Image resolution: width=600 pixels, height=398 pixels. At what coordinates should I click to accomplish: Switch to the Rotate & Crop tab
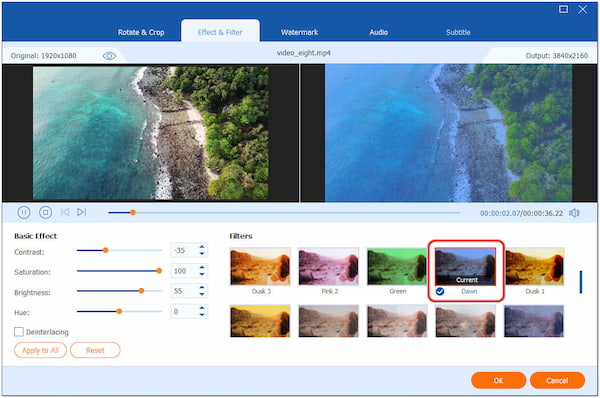pyautogui.click(x=141, y=32)
